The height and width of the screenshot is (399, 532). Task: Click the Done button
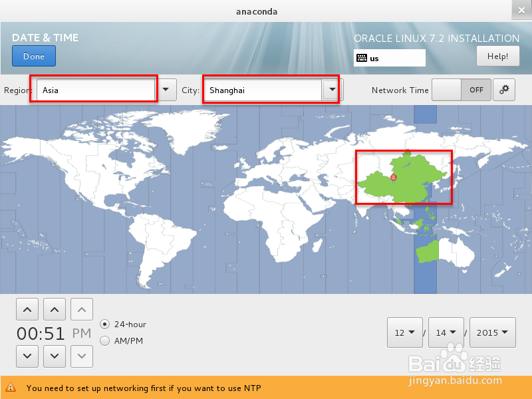tap(34, 56)
